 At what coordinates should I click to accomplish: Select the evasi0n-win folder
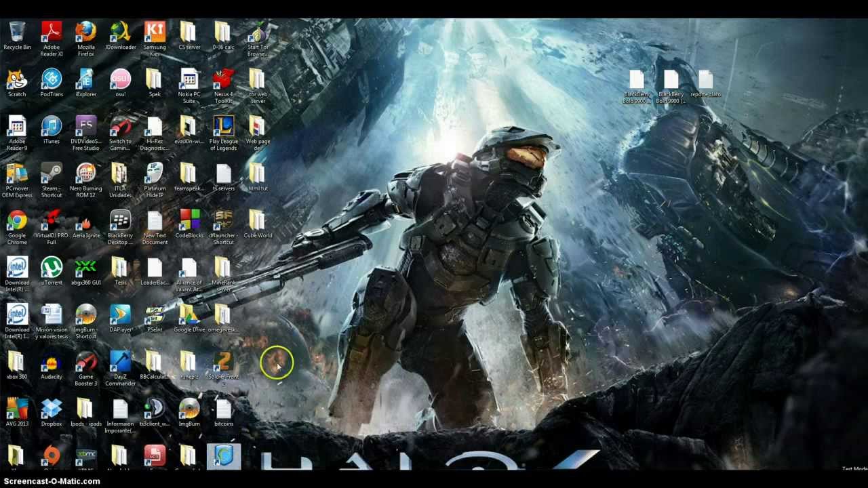coord(189,130)
